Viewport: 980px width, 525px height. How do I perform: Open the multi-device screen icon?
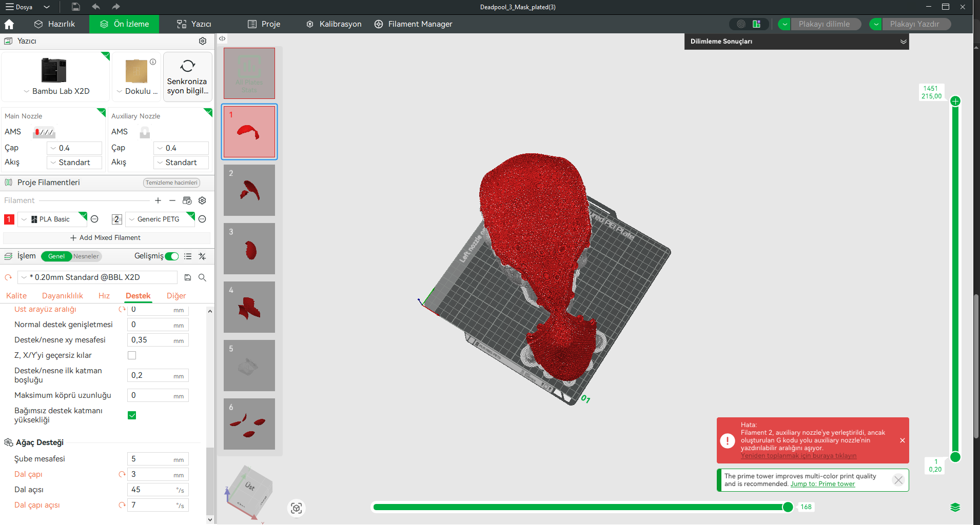(756, 24)
